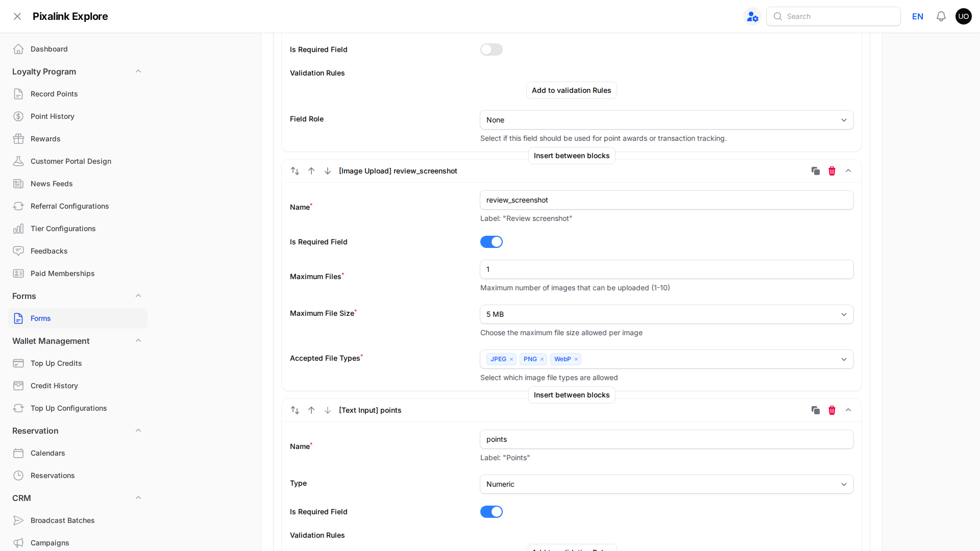Remove the JPEG file type tag
Screen dimensions: 980x551
pos(511,359)
